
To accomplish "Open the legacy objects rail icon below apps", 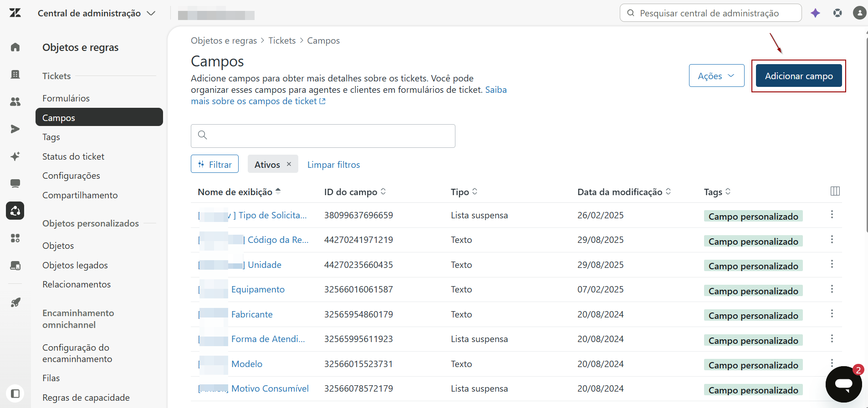I will coord(15,266).
